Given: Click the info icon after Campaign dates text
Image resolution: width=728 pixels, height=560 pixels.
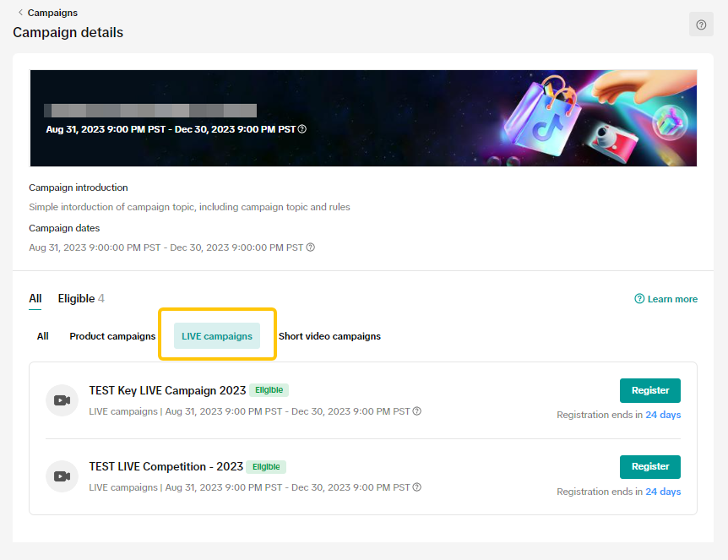Looking at the screenshot, I should pos(311,247).
